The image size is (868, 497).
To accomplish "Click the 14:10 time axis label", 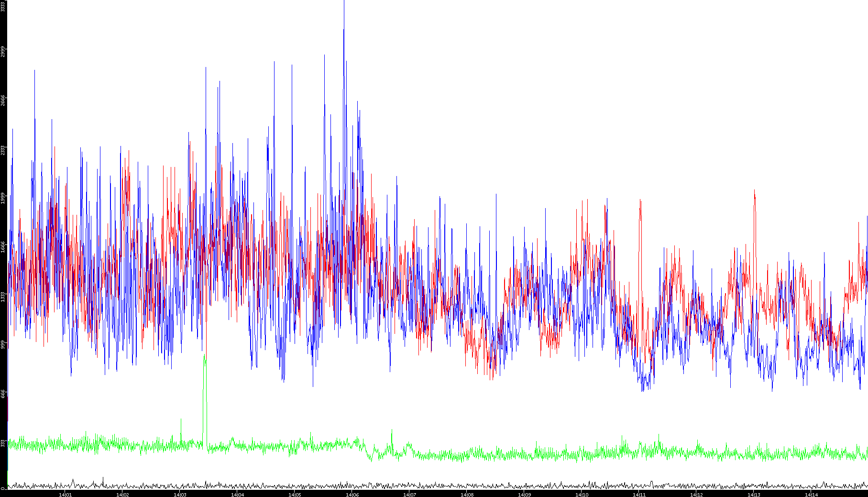I will pos(582,495).
